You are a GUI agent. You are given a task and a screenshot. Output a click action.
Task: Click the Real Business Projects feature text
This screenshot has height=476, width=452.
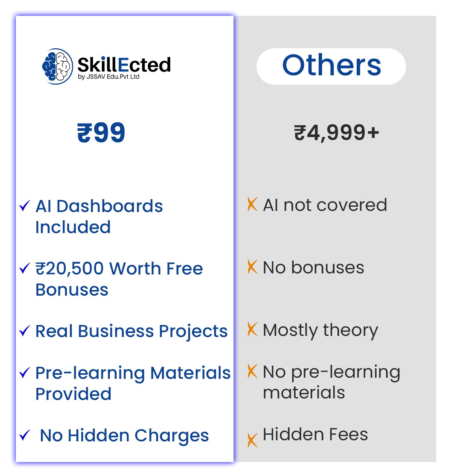pyautogui.click(x=131, y=331)
